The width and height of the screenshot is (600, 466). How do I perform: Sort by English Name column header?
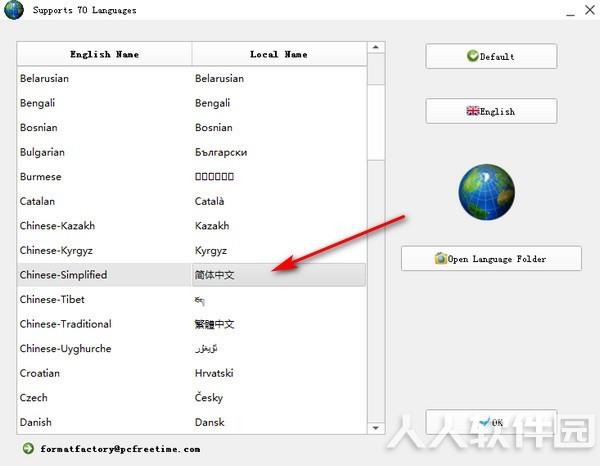click(x=104, y=54)
